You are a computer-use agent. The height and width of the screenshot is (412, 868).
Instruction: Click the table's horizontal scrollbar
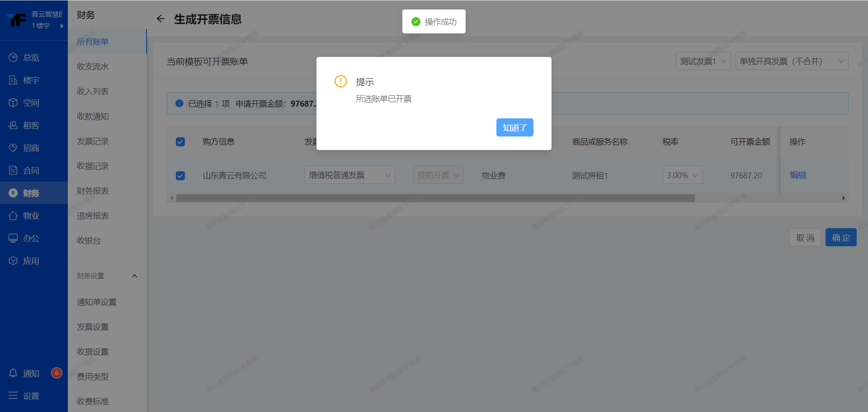click(435, 198)
